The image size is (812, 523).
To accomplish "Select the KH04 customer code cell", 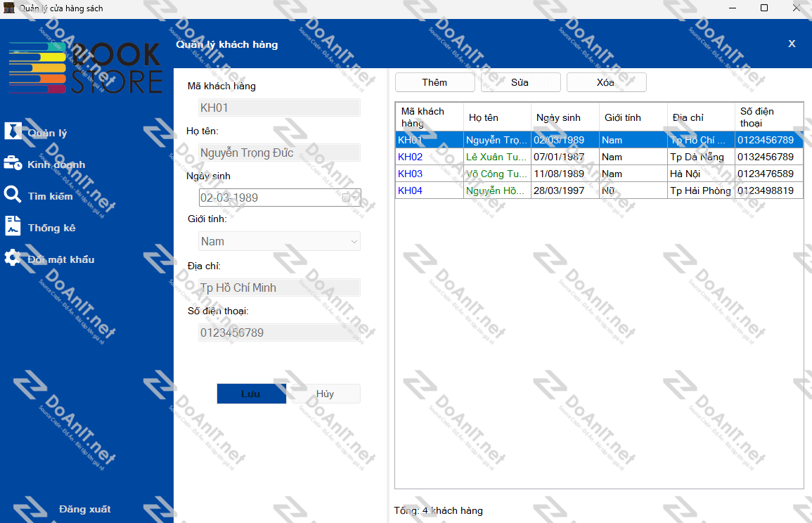I will click(x=430, y=191).
